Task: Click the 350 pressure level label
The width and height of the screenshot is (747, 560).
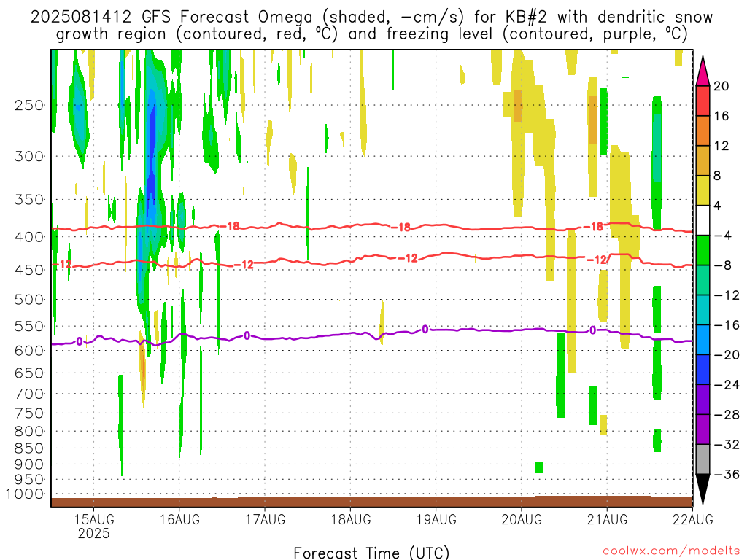Action: pyautogui.click(x=29, y=200)
